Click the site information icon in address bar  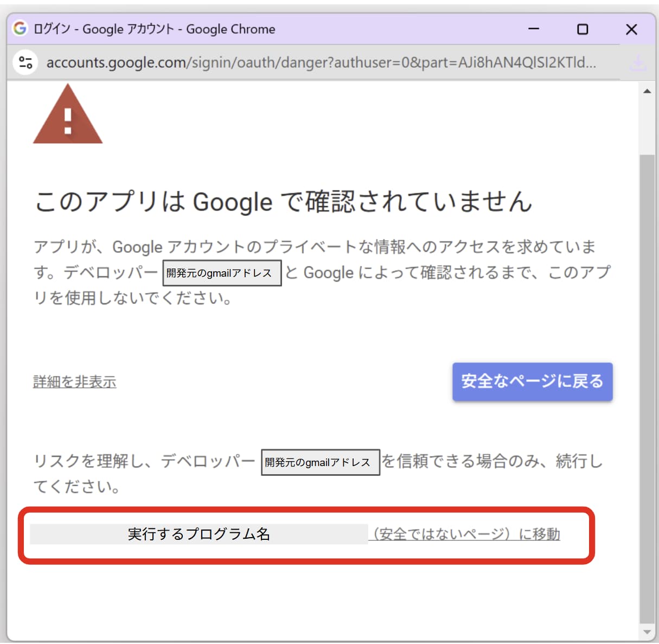coord(25,62)
